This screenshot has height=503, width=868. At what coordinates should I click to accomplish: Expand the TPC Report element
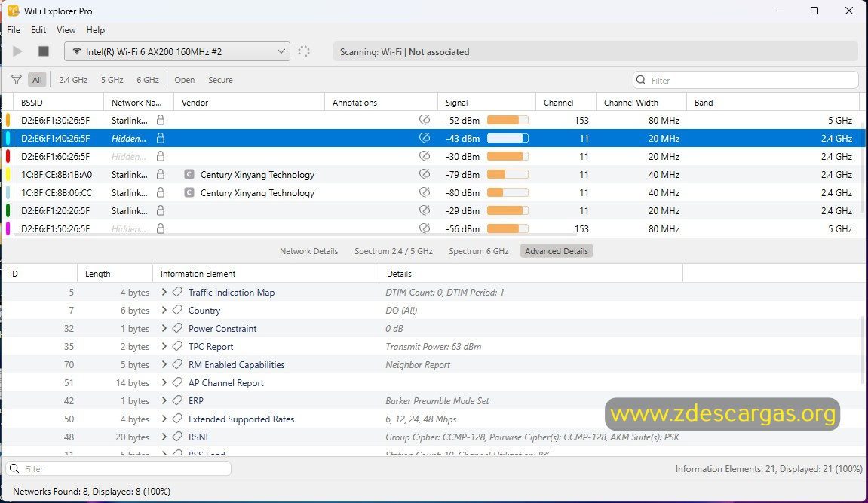pyautogui.click(x=164, y=346)
